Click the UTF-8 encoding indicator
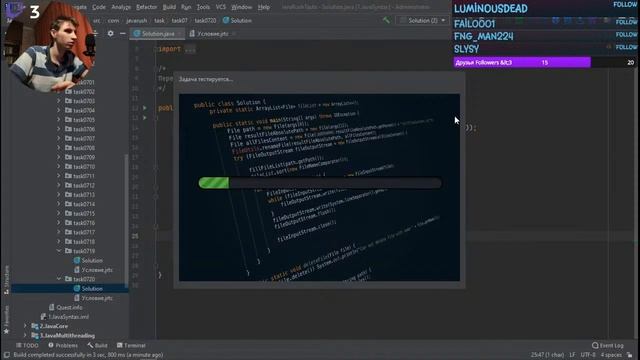Screen dimensions: 640x360 coord(588,355)
